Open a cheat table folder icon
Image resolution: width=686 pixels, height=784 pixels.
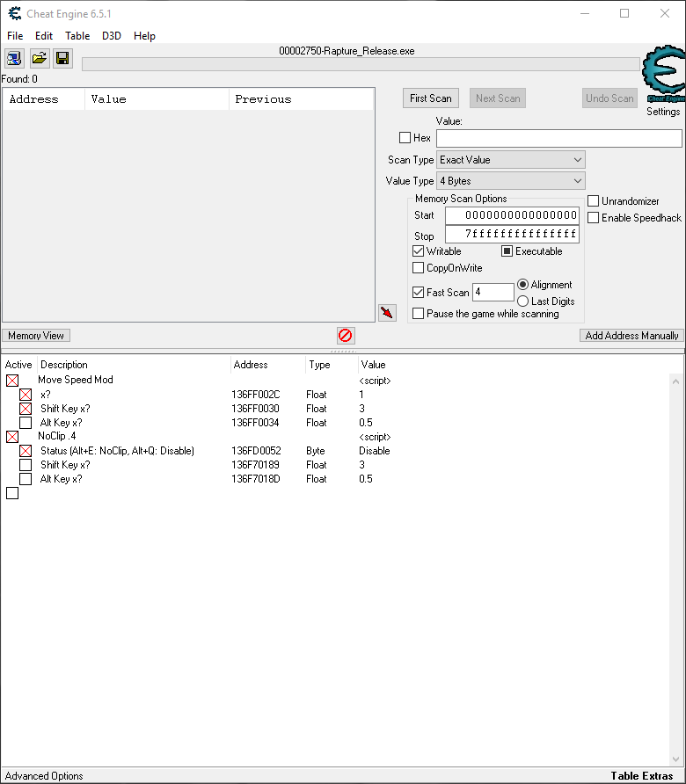40,59
